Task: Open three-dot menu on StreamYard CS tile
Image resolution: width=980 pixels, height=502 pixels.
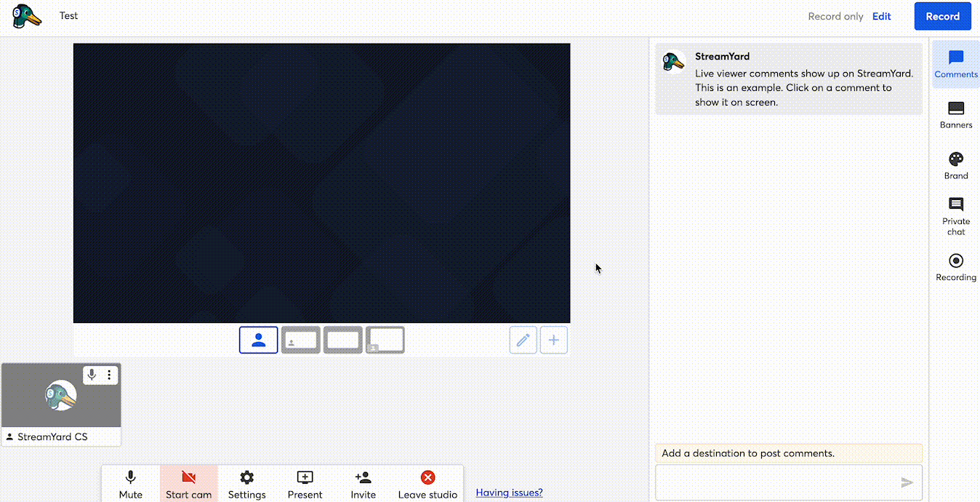Action: [x=110, y=375]
